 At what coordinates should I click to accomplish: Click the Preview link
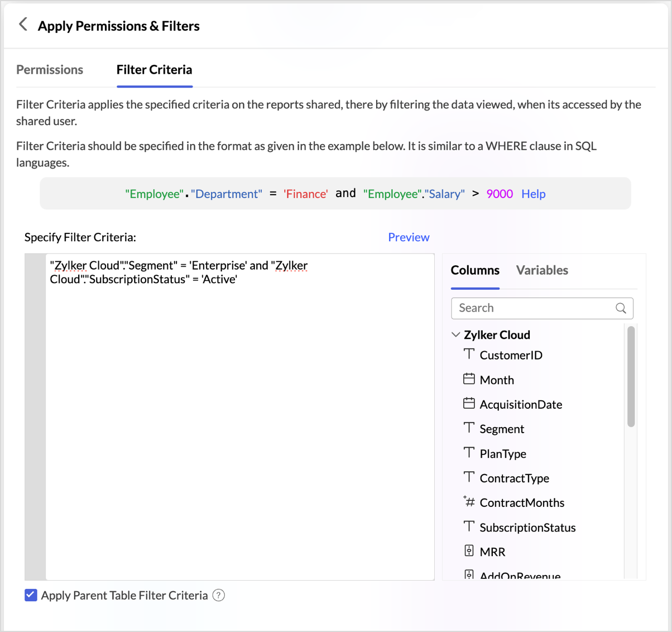coord(409,237)
